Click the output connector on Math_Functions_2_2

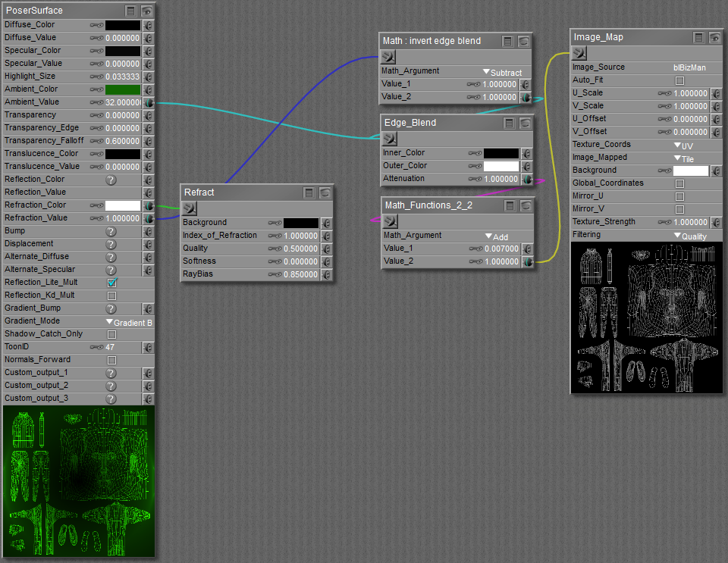click(x=391, y=221)
